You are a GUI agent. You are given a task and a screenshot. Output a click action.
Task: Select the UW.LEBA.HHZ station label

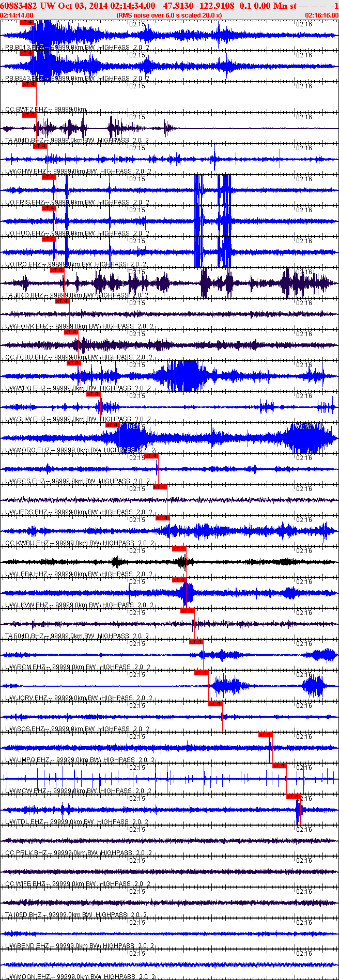(26, 574)
